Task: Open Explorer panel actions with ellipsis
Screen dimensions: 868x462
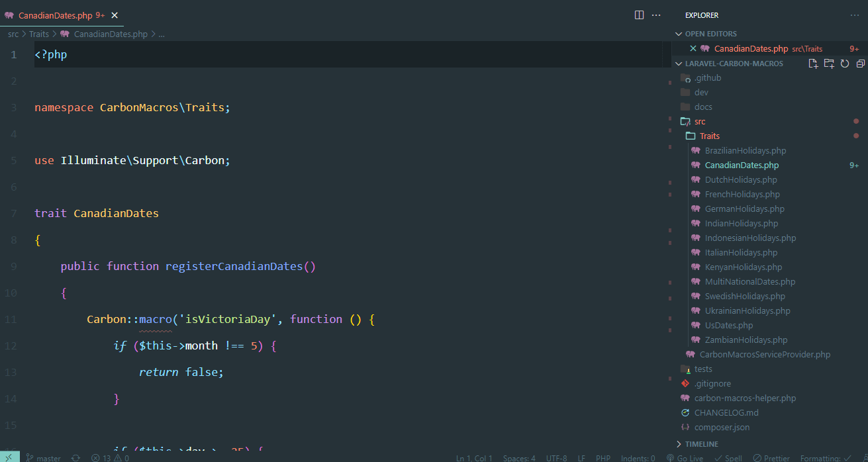Action: click(854, 15)
